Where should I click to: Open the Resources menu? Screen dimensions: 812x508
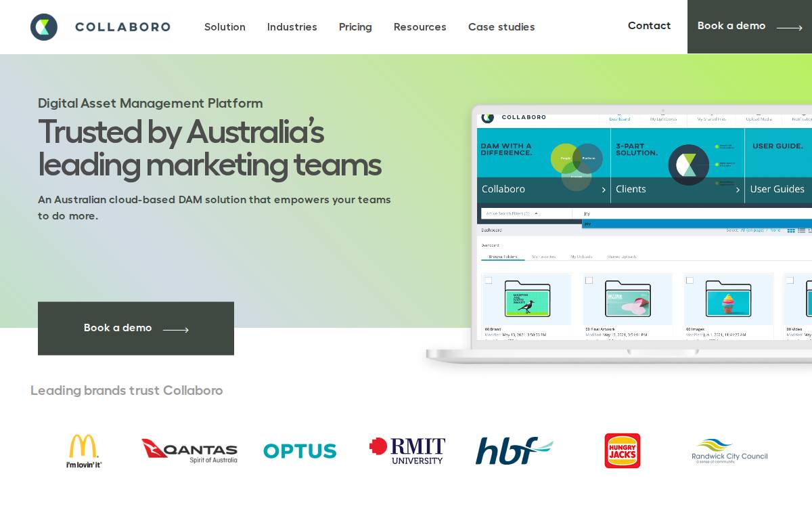point(420,27)
